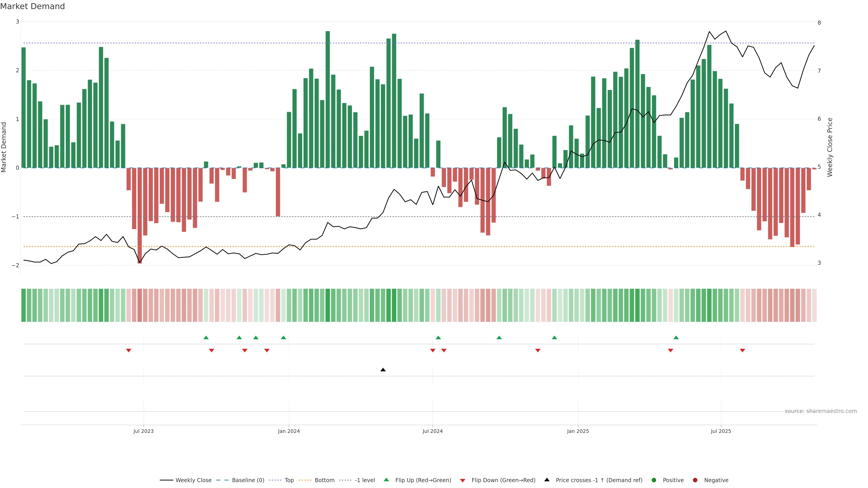Click the black price-cross triangle marker

click(x=383, y=370)
